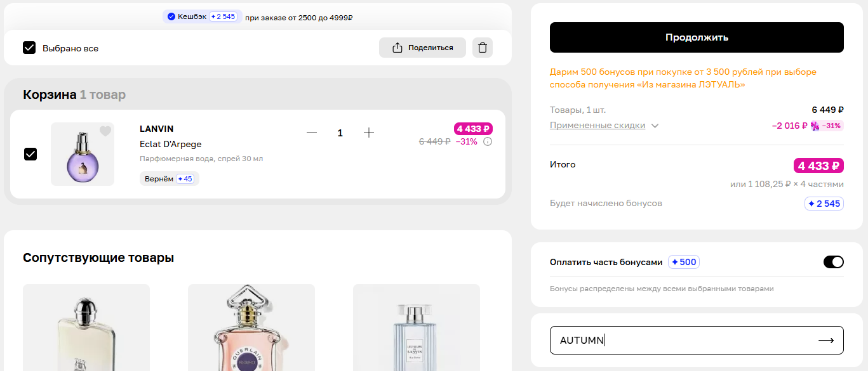The height and width of the screenshot is (371, 868).
Task: Click the "Будет начислено бонусов" label
Action: 606,204
